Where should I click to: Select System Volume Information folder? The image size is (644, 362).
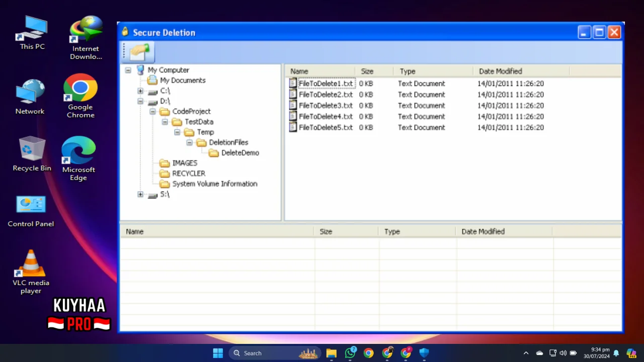pos(215,184)
